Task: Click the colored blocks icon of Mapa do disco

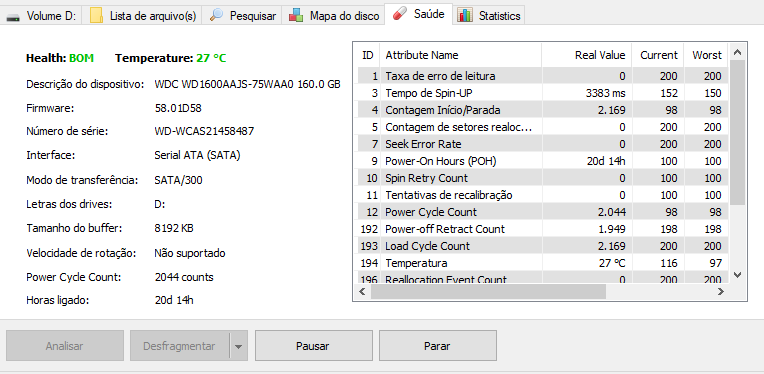Action: pyautogui.click(x=296, y=16)
